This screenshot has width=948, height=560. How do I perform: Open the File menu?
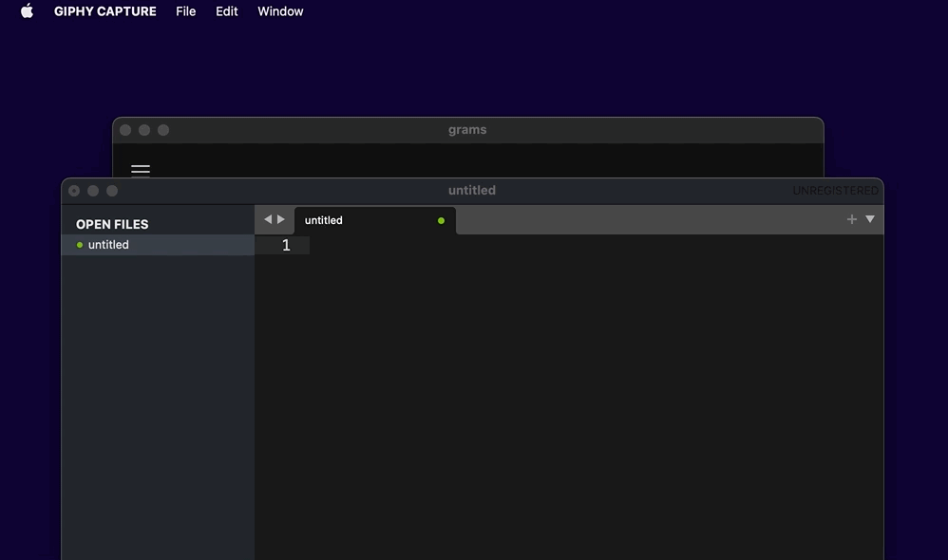(x=185, y=11)
